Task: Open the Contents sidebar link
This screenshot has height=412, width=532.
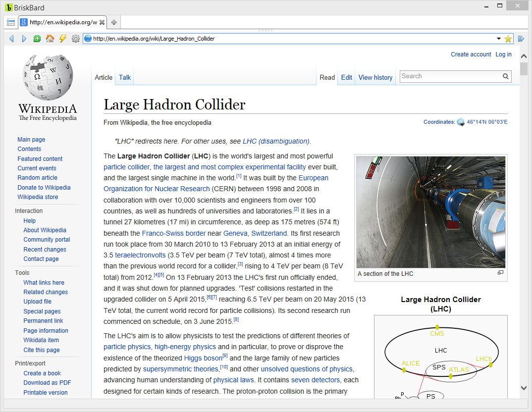Action: 29,149
